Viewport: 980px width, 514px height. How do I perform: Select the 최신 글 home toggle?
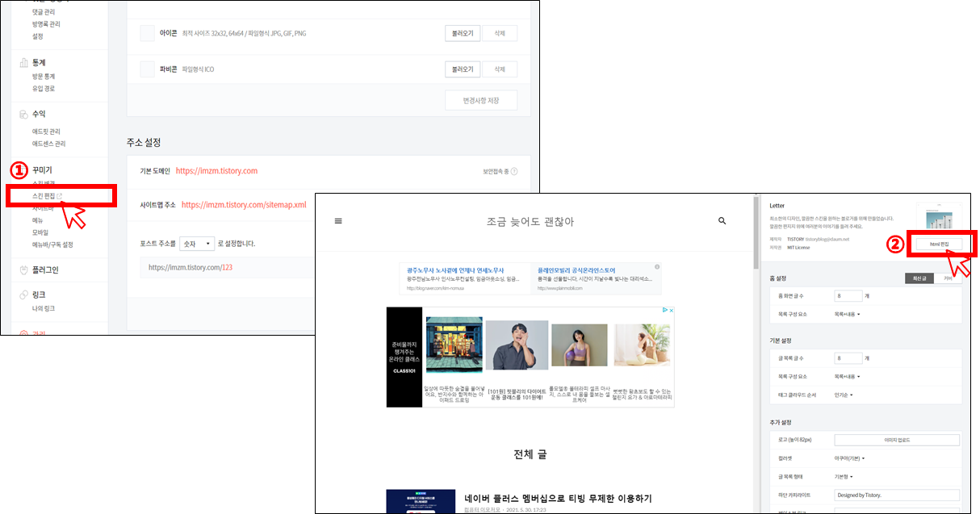click(919, 278)
